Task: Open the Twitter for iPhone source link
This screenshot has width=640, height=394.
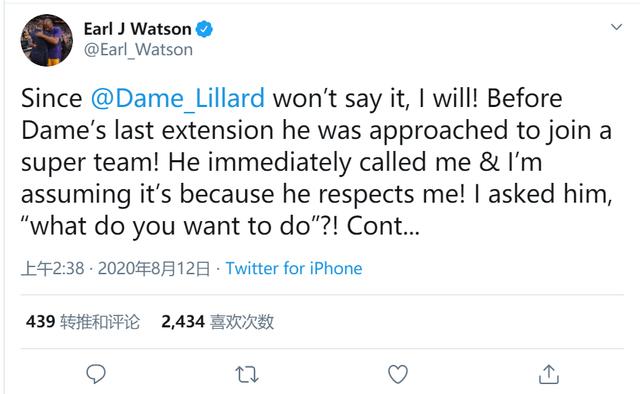Action: [294, 268]
